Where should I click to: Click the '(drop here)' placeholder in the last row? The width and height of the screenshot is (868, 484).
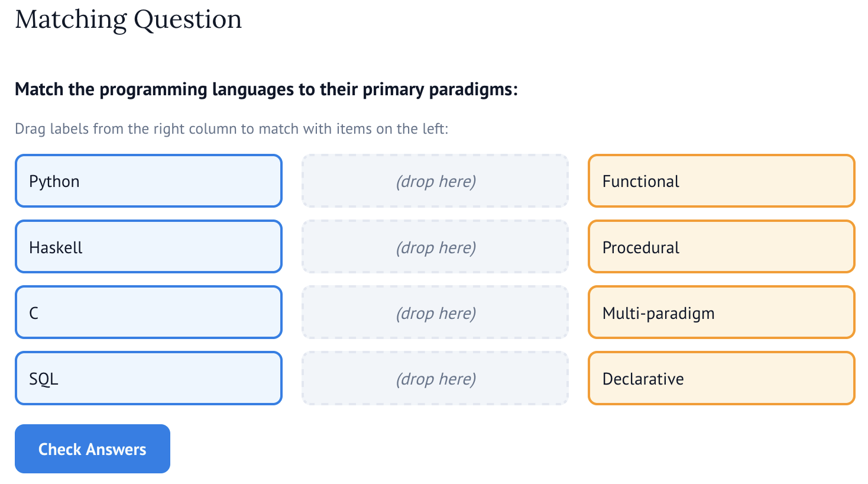436,379
